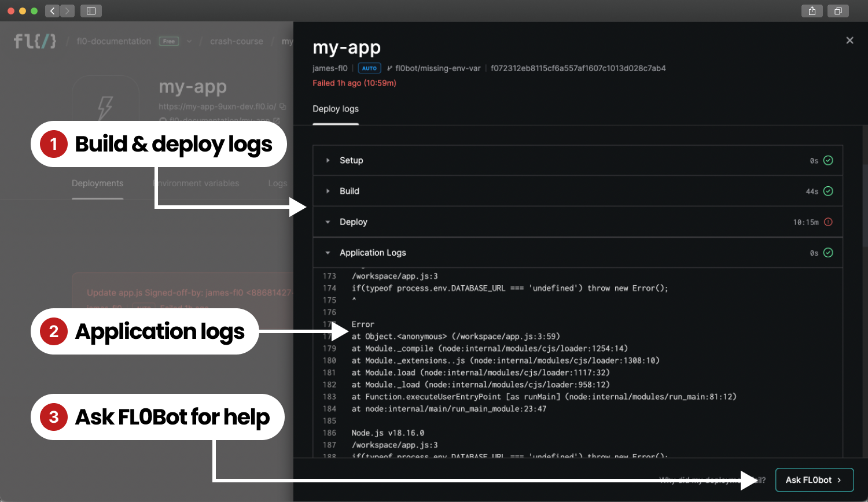
Task: Click log line 184 run_main_module:23:47
Action: 449,409
